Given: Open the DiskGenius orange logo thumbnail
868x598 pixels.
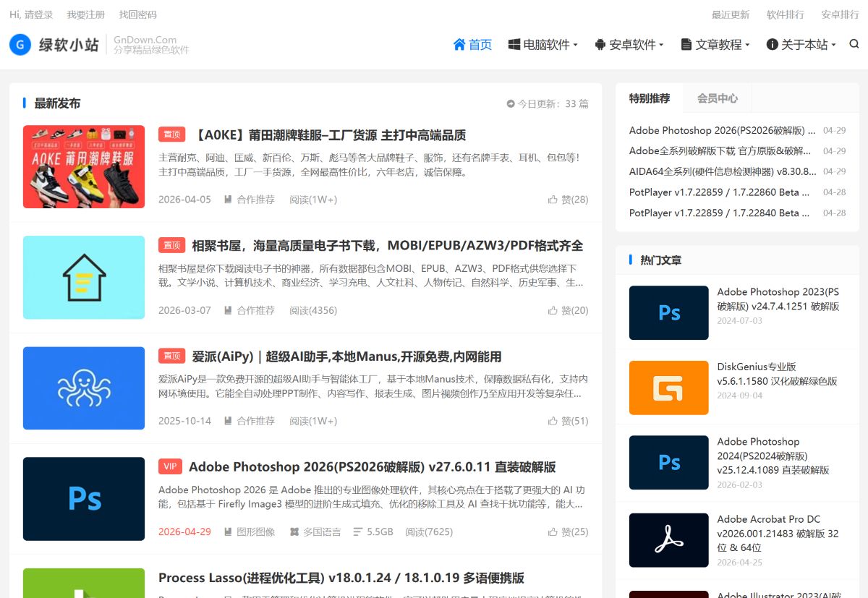Looking at the screenshot, I should (669, 388).
